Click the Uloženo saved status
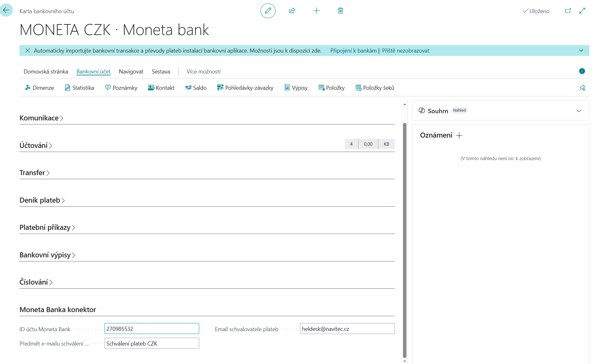This screenshot has width=615, height=364. click(536, 11)
